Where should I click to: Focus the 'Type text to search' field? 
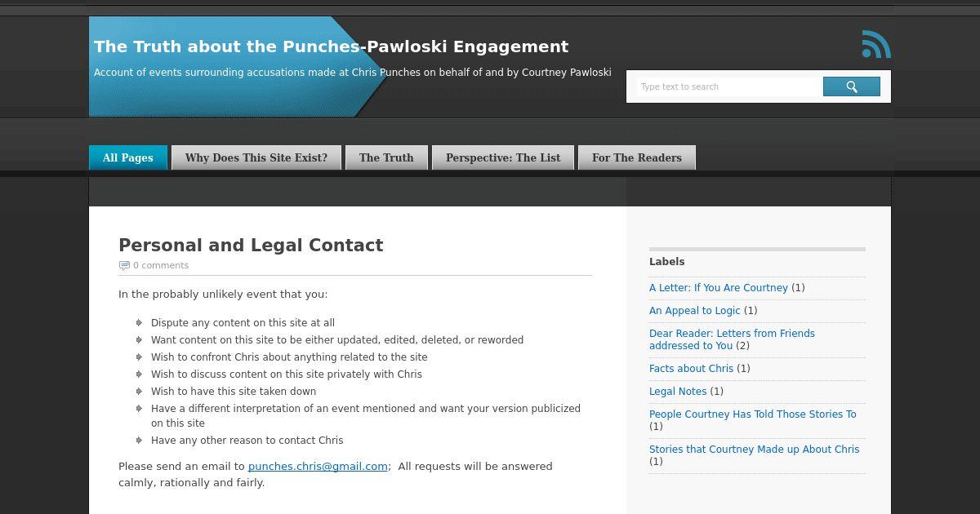(728, 86)
